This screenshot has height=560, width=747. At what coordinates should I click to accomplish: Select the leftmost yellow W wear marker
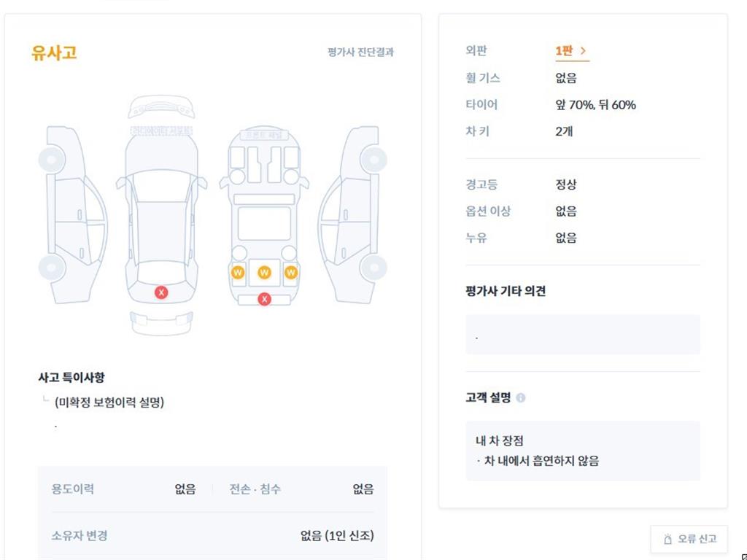click(x=238, y=272)
